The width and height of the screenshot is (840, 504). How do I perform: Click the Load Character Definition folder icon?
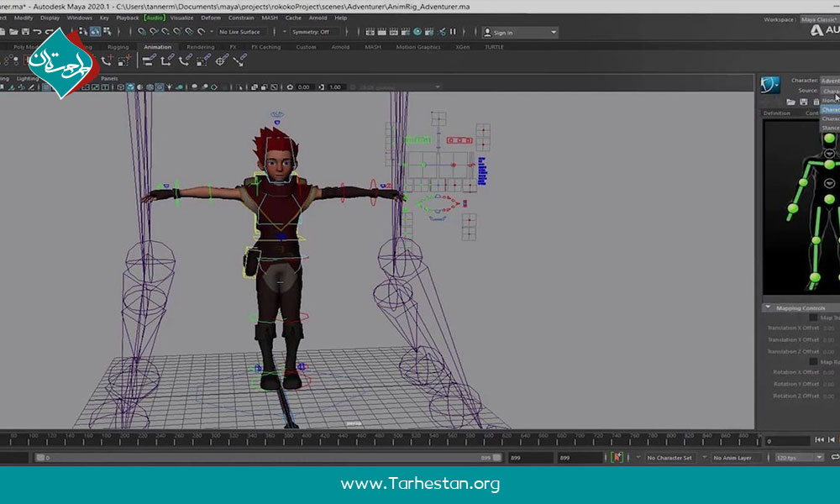(790, 102)
